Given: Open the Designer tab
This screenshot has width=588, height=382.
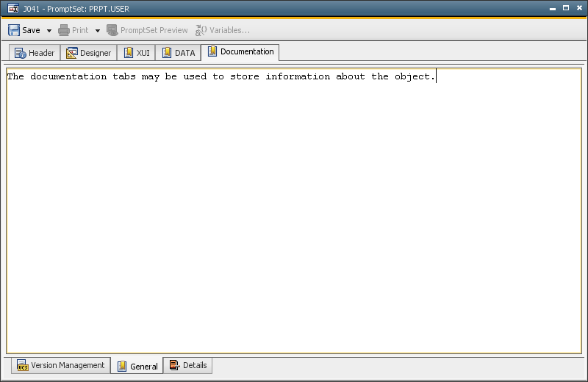Looking at the screenshot, I should coord(88,53).
